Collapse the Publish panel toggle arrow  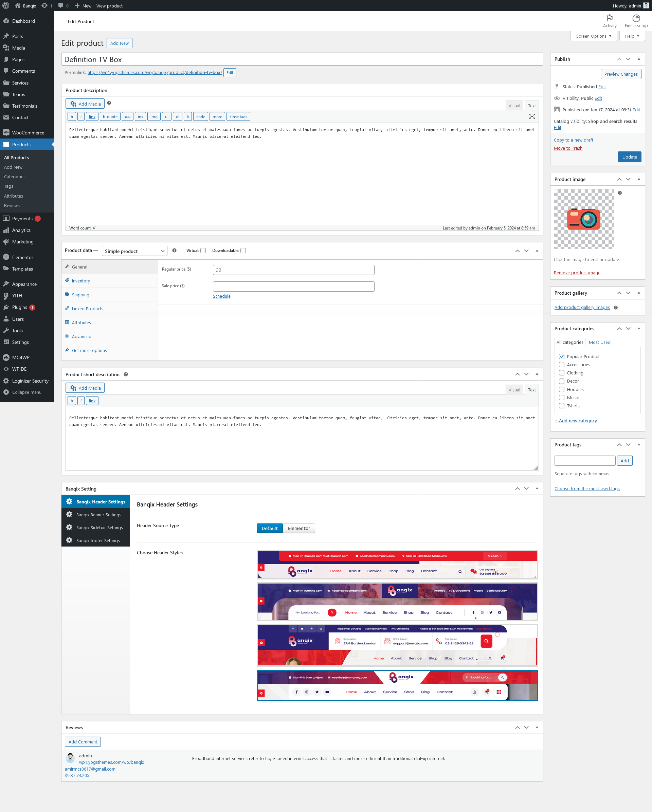click(639, 59)
